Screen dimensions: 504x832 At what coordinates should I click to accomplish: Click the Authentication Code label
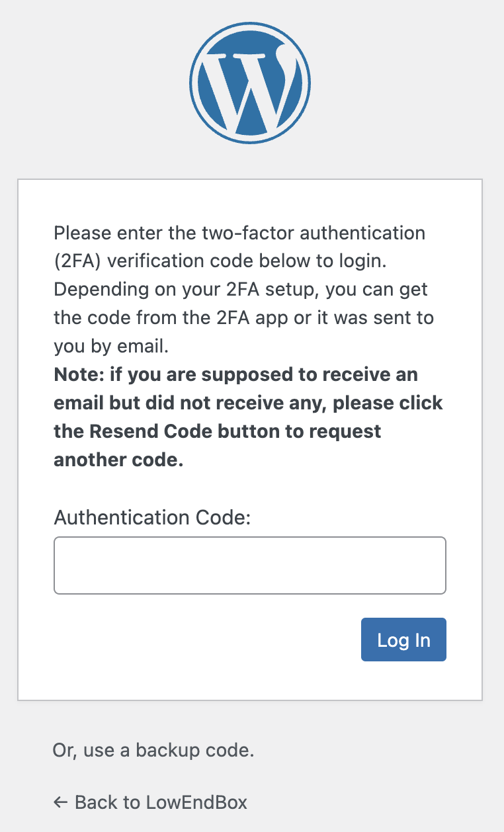coord(152,517)
